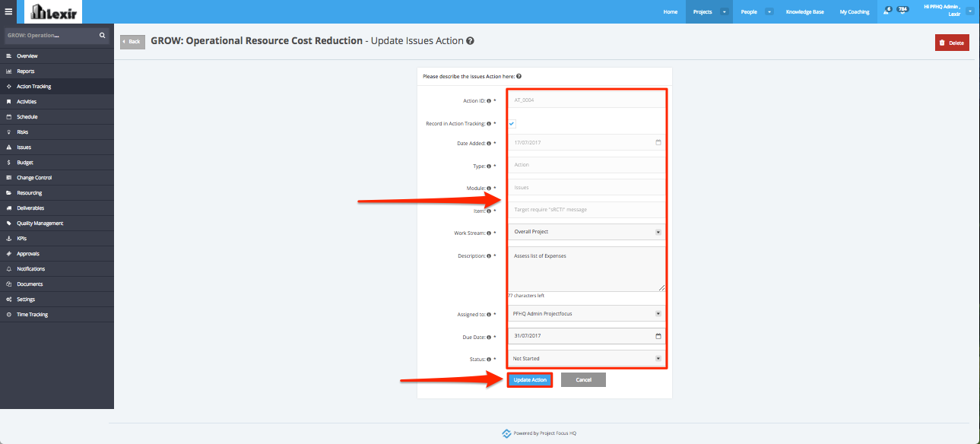
Task: Click the Cancel button
Action: [x=583, y=379]
